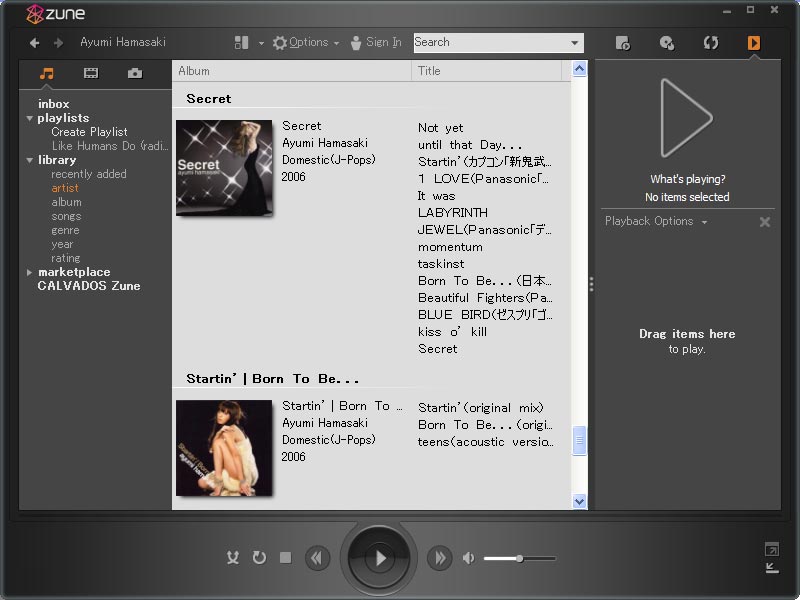Open Like Humans Do playlist
The height and width of the screenshot is (600, 800).
(x=110, y=146)
